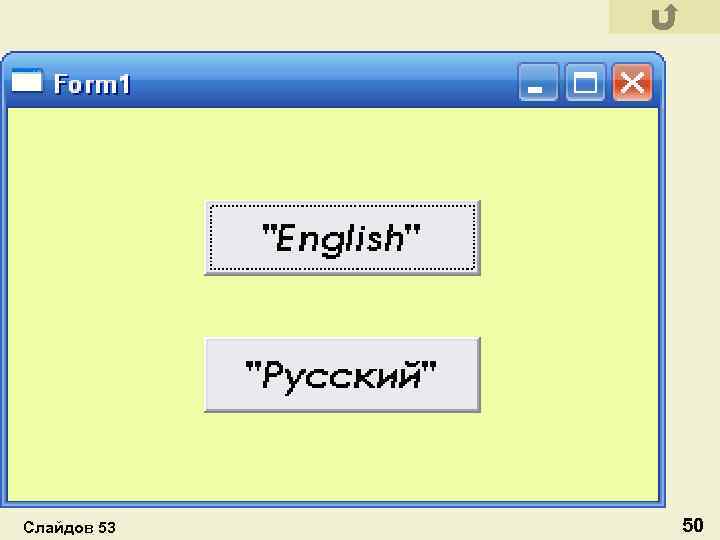
Task: Click the Form1 title text
Action: 92,84
